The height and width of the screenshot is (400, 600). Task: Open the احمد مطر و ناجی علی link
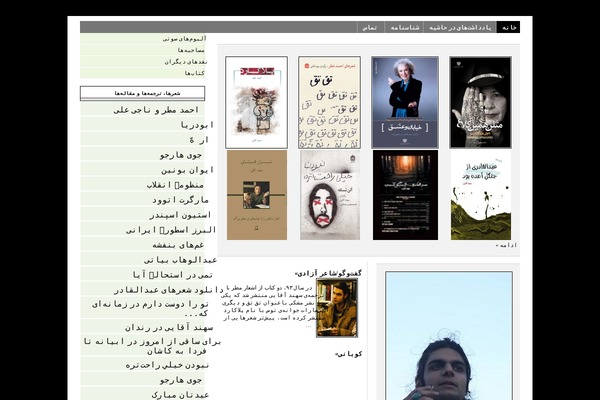pyautogui.click(x=156, y=110)
